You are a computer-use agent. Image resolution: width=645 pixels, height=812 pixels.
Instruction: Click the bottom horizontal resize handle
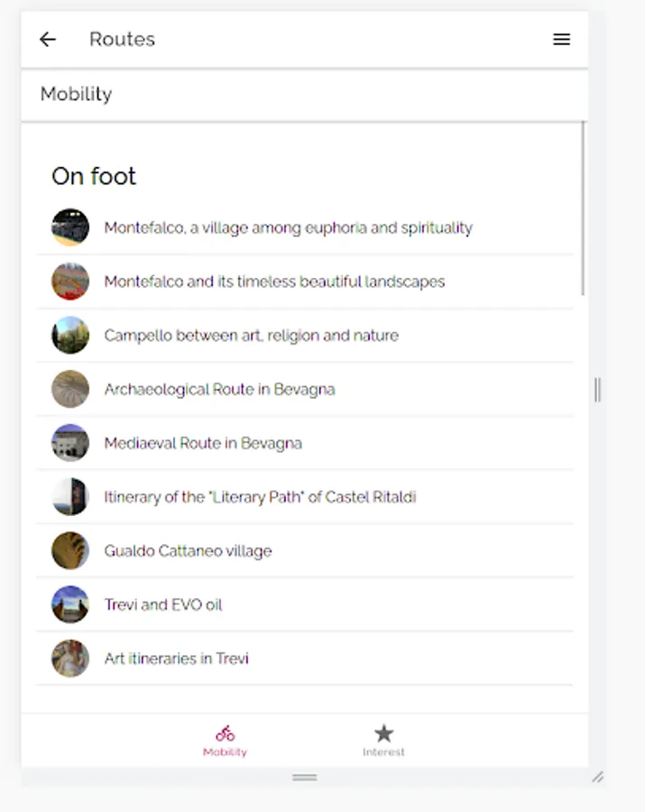(x=305, y=777)
